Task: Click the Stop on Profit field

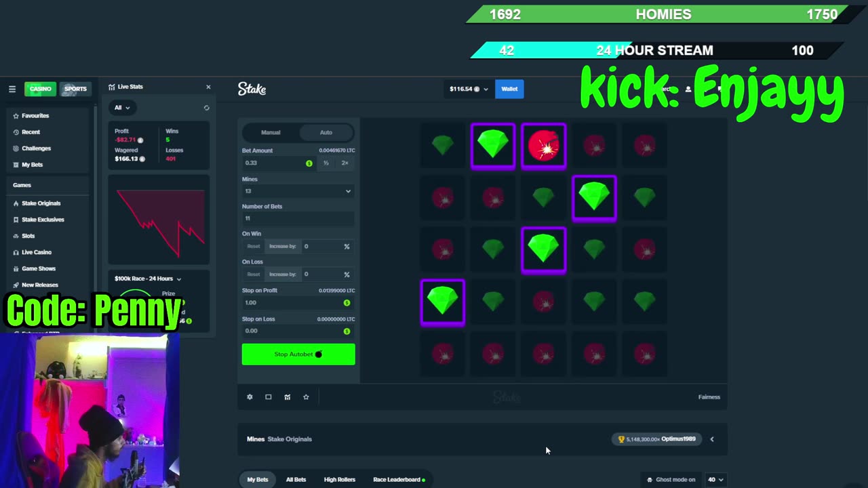Action: pyautogui.click(x=298, y=303)
